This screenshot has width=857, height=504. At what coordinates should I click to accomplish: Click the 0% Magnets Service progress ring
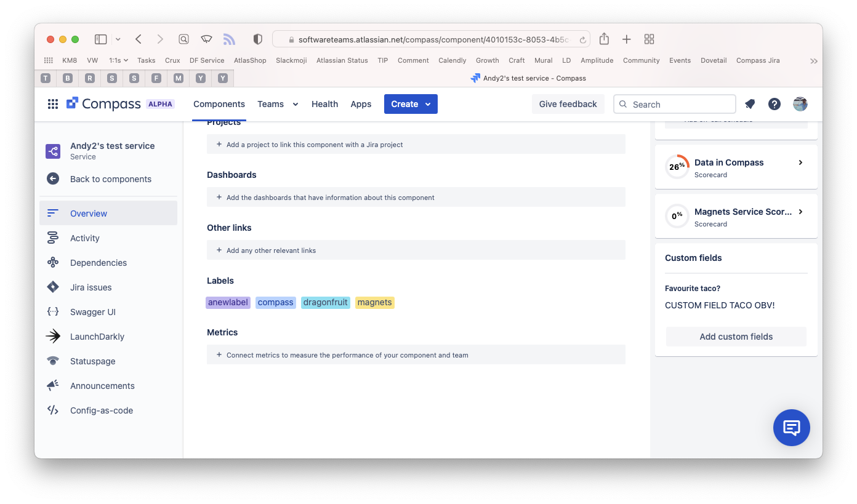677,215
